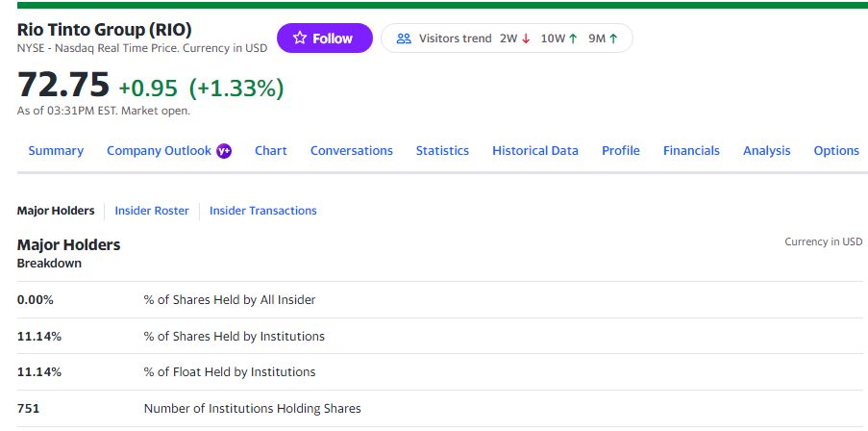Open the Financials tab
Viewport: 868px width, 431px height.
coord(691,151)
